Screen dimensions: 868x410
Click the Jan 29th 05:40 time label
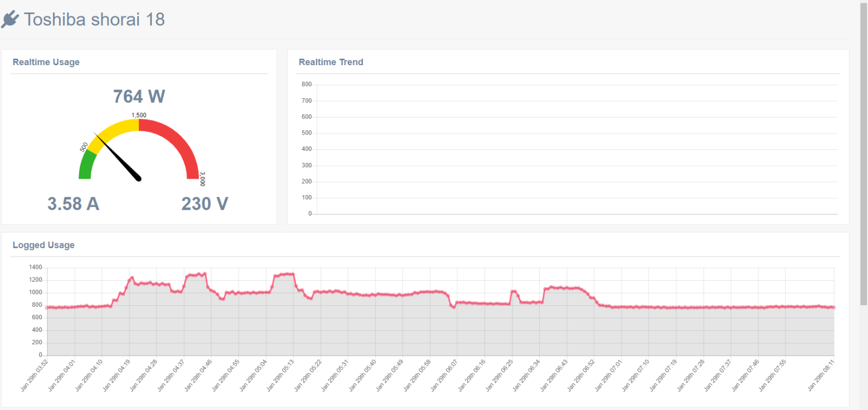click(x=362, y=375)
